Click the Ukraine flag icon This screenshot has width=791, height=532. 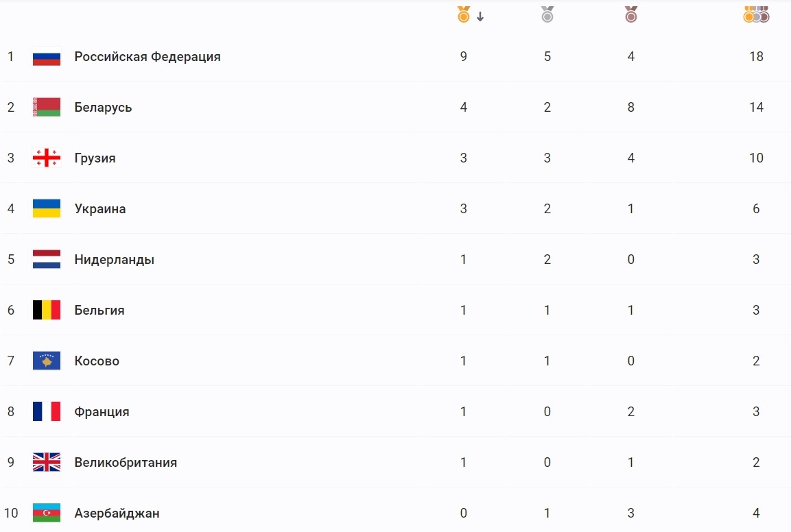47,209
